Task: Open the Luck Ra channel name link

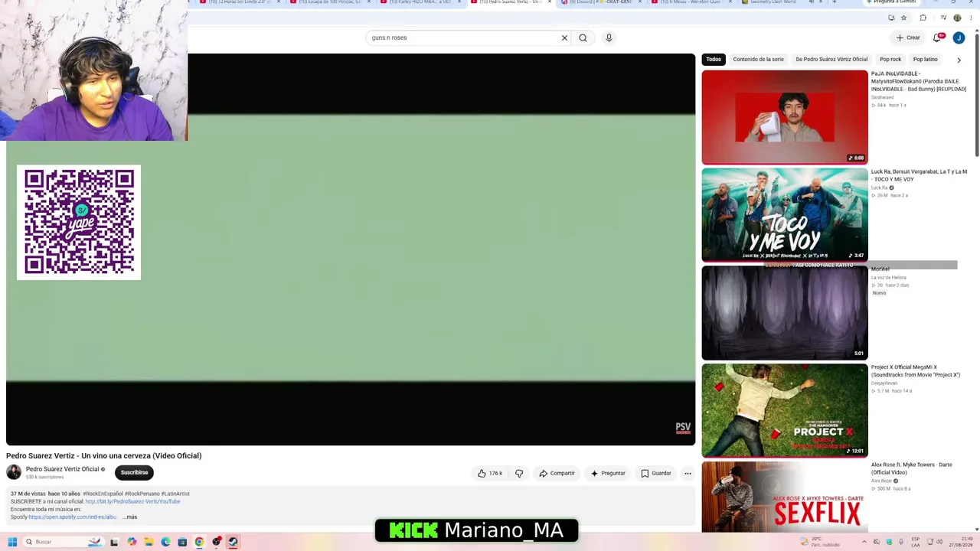Action: coord(879,187)
